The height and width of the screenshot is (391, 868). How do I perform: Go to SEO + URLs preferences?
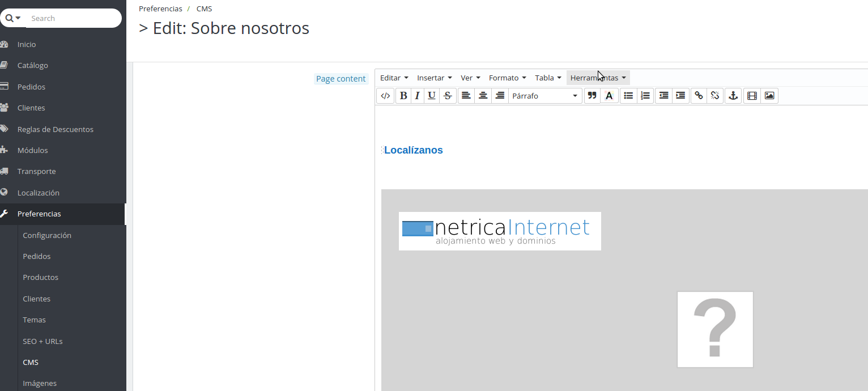(42, 341)
